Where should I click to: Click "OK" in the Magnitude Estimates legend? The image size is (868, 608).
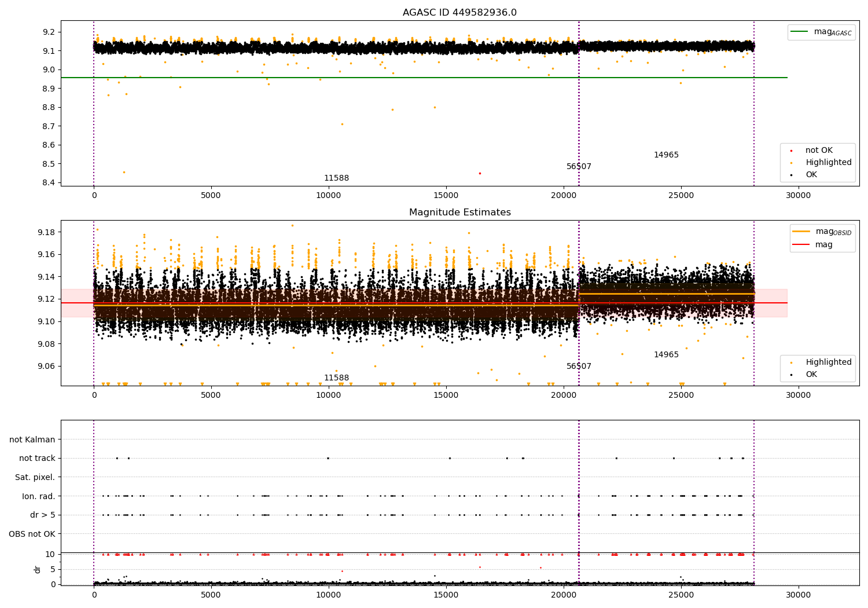pyautogui.click(x=811, y=375)
